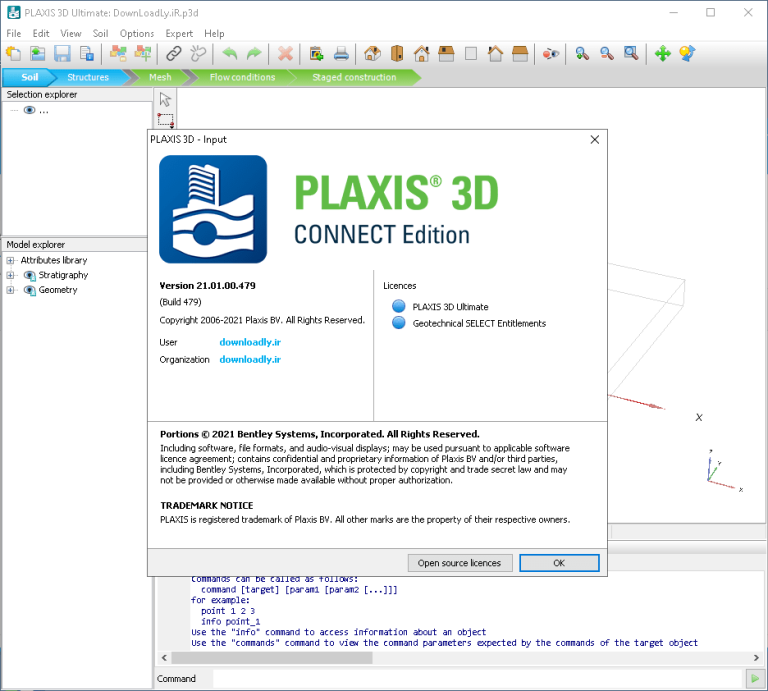Expand the Geometry tree node
768x691 pixels.
click(10, 290)
